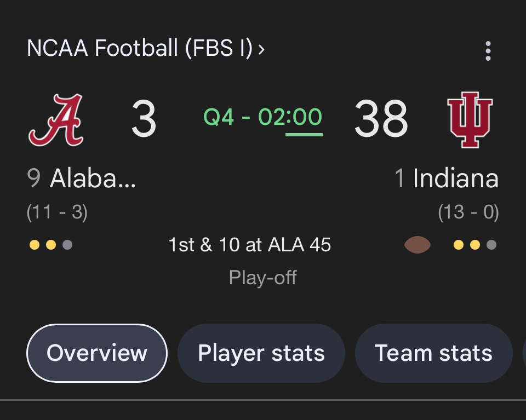
Task: Click Alabama's score of 3
Action: [x=144, y=119]
